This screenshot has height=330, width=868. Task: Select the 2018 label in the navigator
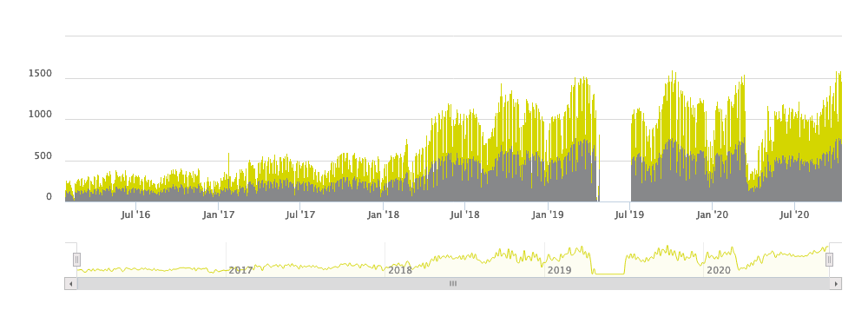(x=400, y=271)
